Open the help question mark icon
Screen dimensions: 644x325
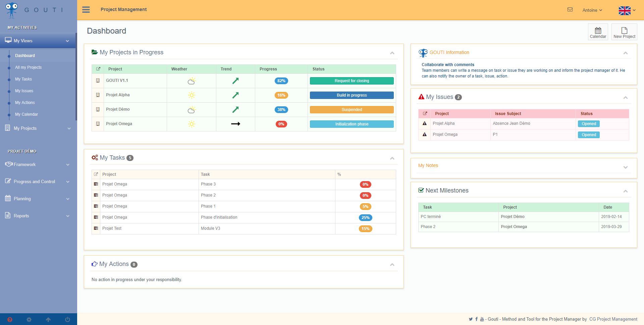tap(10, 320)
